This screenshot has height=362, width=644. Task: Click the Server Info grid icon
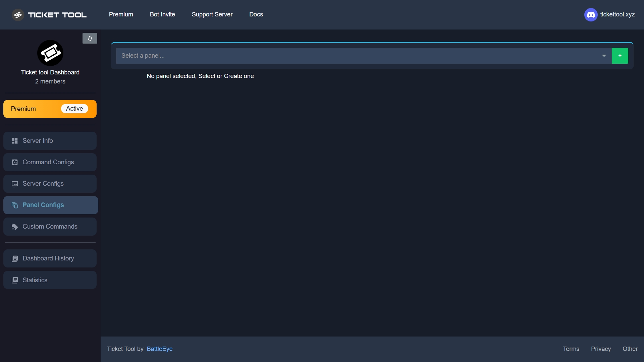coord(15,141)
